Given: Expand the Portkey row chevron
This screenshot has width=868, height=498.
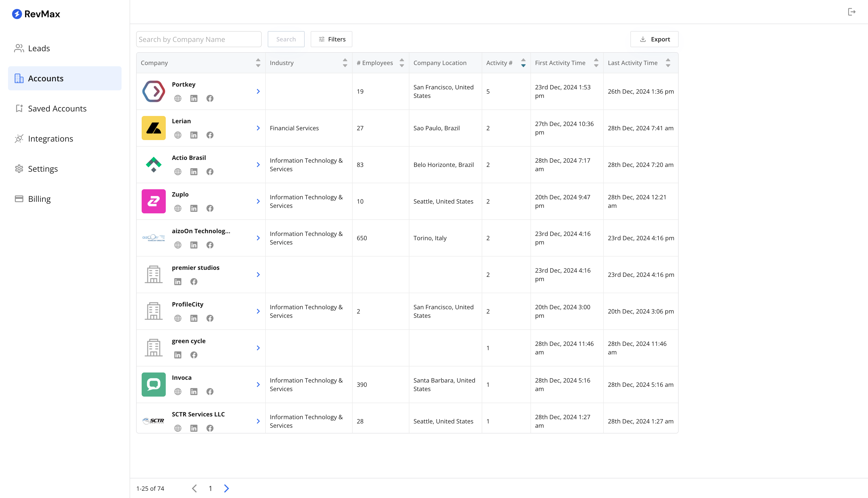Looking at the screenshot, I should point(258,91).
